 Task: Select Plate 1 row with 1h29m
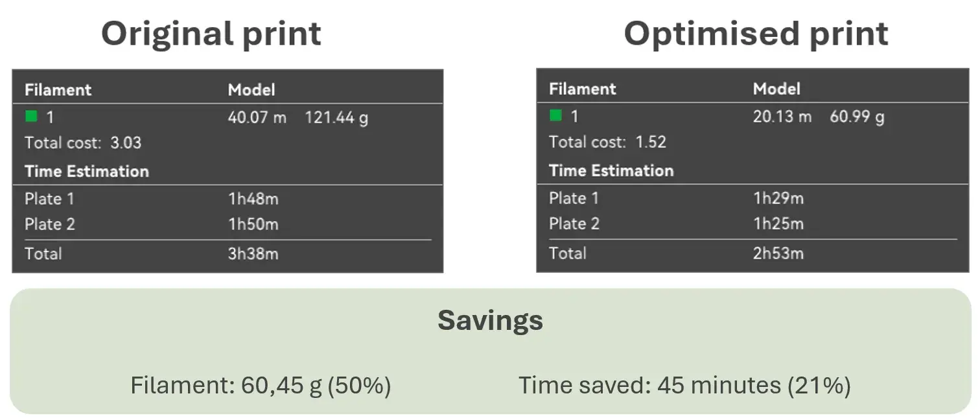pyautogui.click(x=752, y=198)
